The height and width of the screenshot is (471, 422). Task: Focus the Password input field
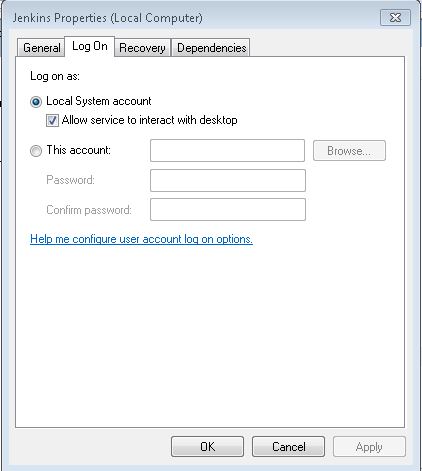[x=228, y=180]
